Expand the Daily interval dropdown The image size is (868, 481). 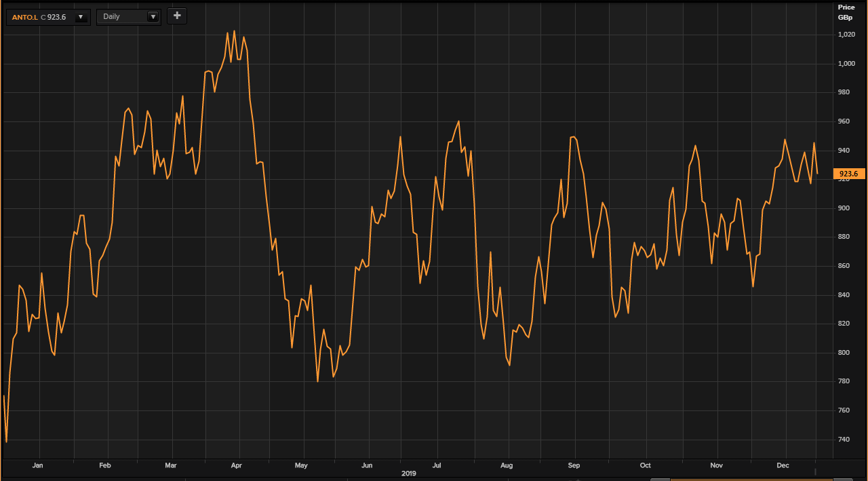[153, 17]
